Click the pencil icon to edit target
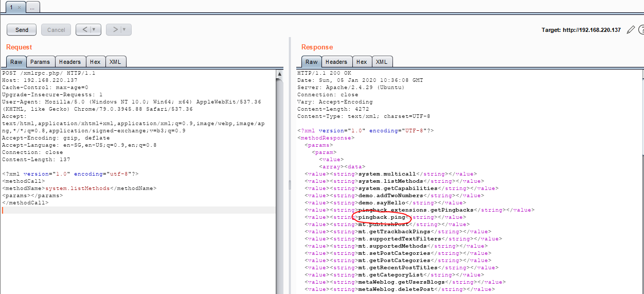 pyautogui.click(x=631, y=30)
